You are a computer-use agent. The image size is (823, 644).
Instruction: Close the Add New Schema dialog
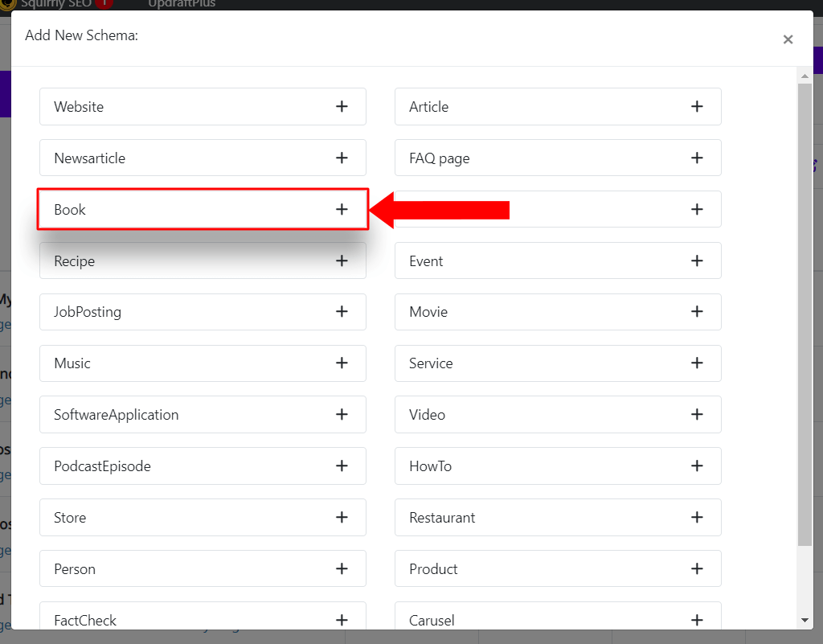coord(788,39)
